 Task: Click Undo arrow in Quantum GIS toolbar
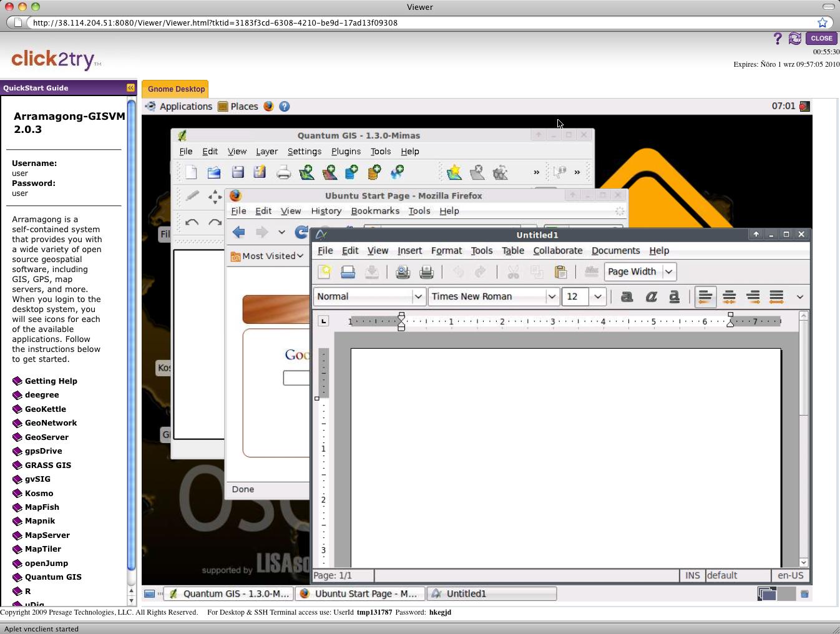coord(192,222)
